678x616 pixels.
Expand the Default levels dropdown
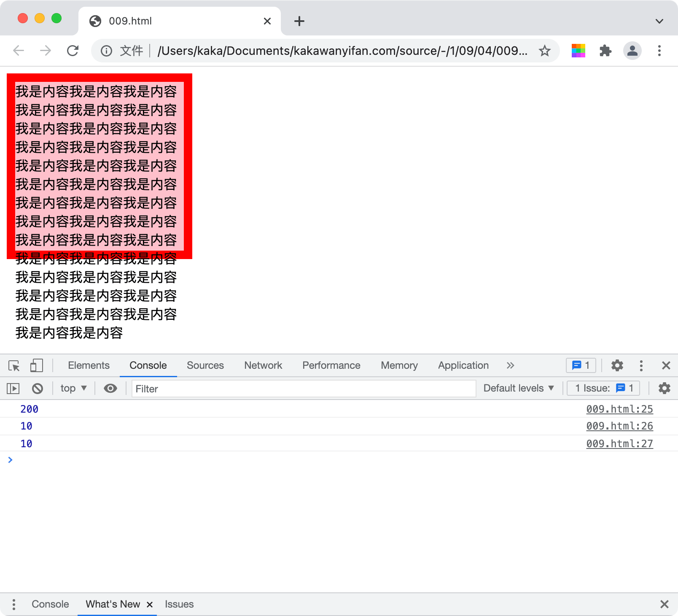519,388
